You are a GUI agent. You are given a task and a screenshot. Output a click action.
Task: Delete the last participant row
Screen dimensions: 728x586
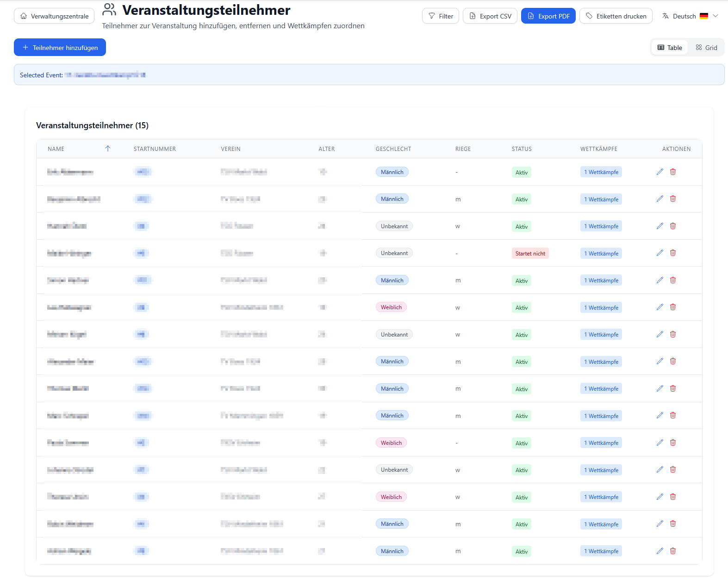coord(673,551)
